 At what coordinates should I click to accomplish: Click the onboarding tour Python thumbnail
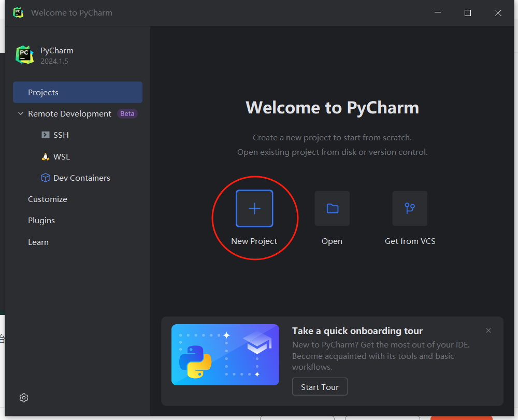225,355
